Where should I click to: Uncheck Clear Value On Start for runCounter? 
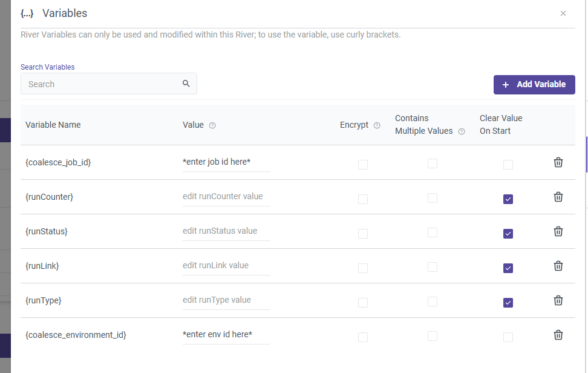pos(508,199)
